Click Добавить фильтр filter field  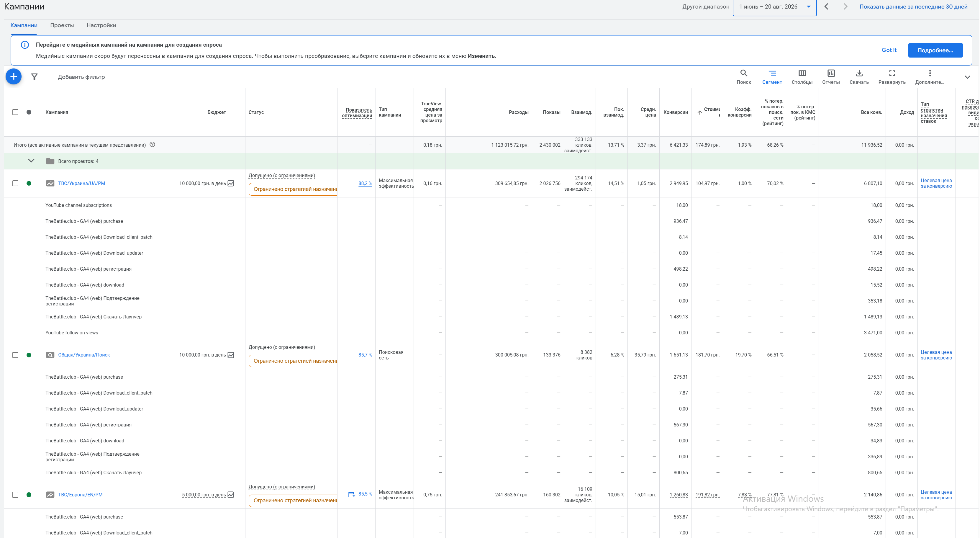(x=81, y=77)
